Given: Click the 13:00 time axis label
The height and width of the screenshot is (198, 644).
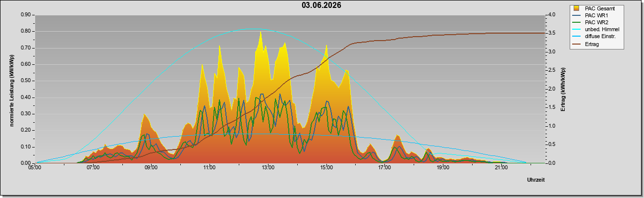Looking at the screenshot, I should [x=268, y=168].
